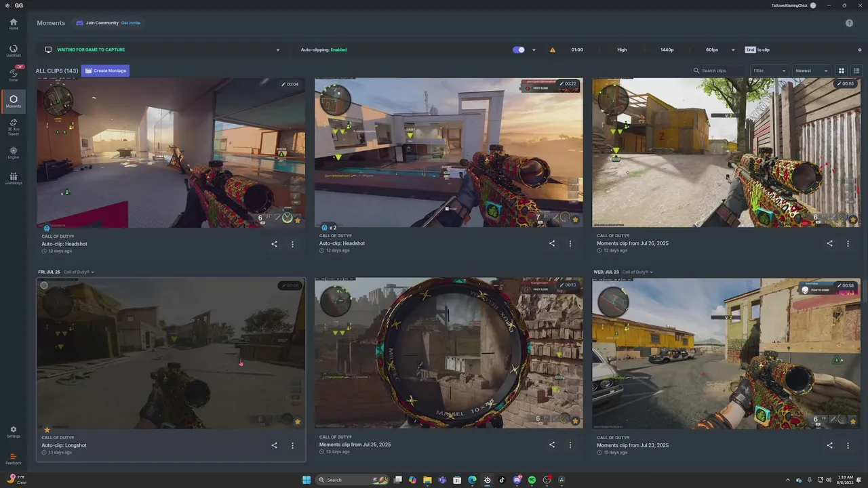Viewport: 868px width, 488px height.
Task: Open the Jul 23, 2025 clip thumbnail
Action: 726,353
